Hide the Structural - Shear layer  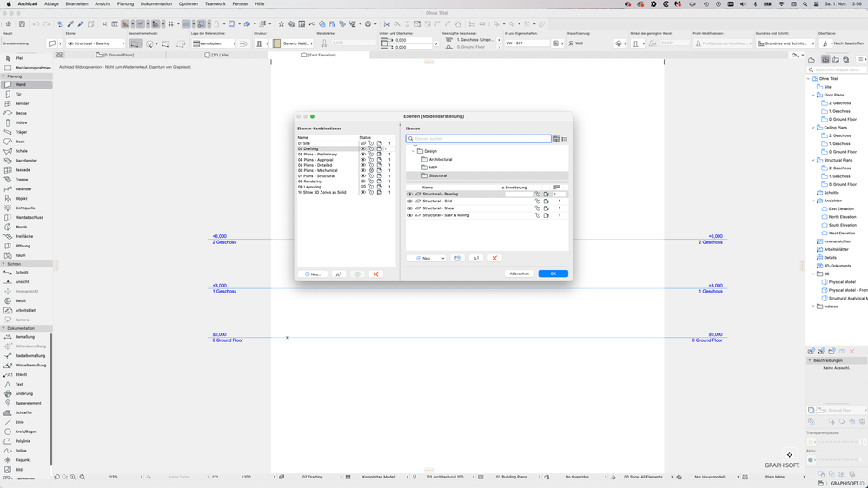(x=410, y=208)
